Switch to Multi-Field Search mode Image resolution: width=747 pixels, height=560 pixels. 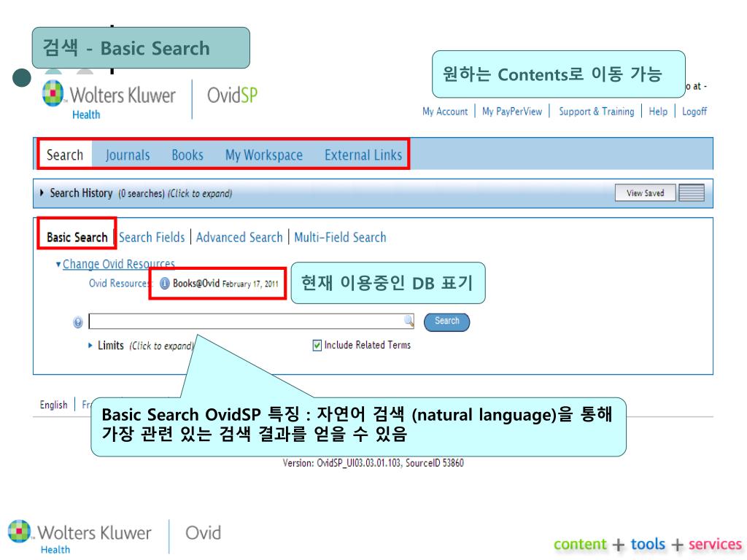(x=340, y=237)
